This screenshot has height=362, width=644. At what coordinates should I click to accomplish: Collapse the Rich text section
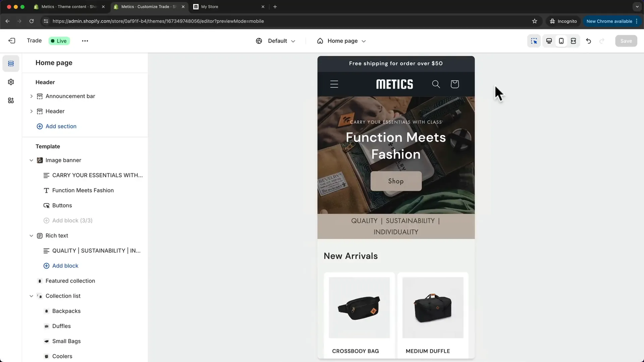[31, 236]
